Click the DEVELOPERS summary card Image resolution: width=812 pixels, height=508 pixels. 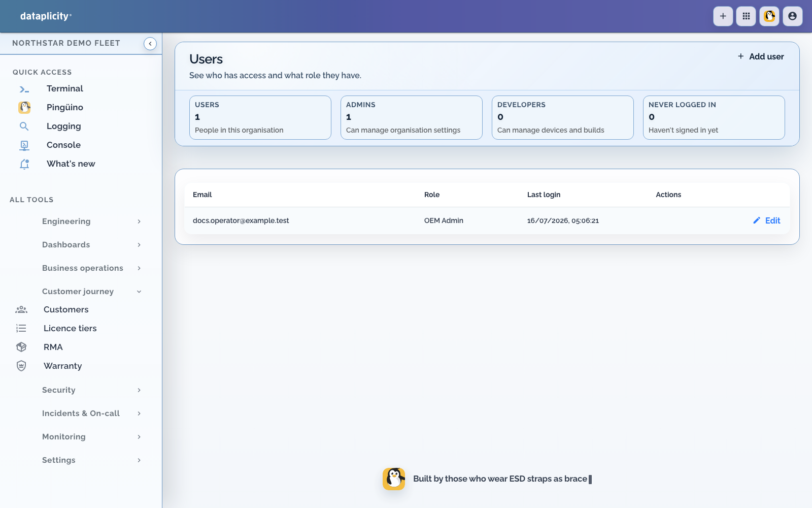point(563,117)
